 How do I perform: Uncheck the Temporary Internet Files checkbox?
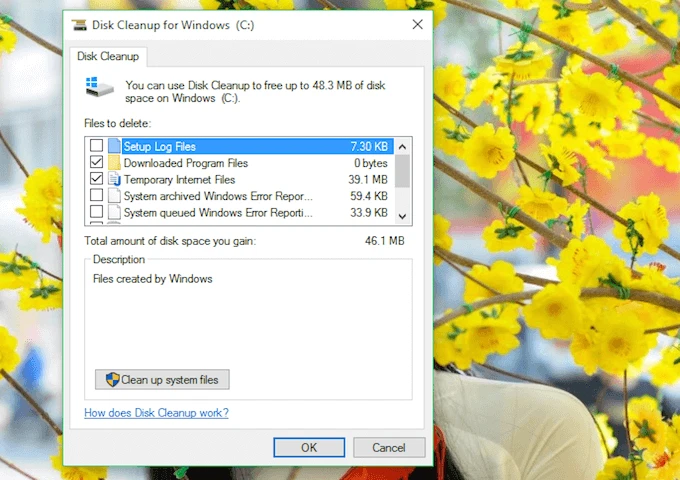96,179
